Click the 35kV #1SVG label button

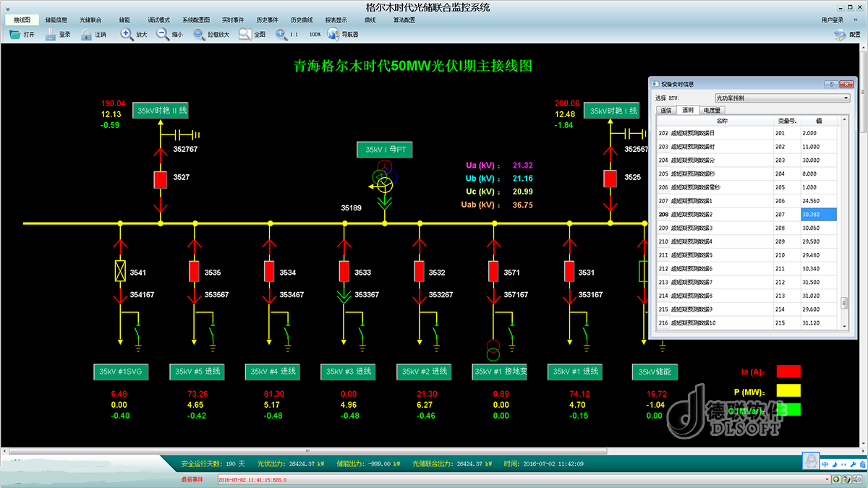[x=122, y=372]
